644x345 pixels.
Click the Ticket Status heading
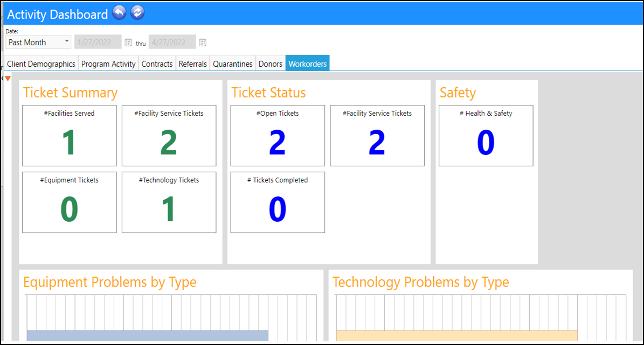[x=268, y=93]
